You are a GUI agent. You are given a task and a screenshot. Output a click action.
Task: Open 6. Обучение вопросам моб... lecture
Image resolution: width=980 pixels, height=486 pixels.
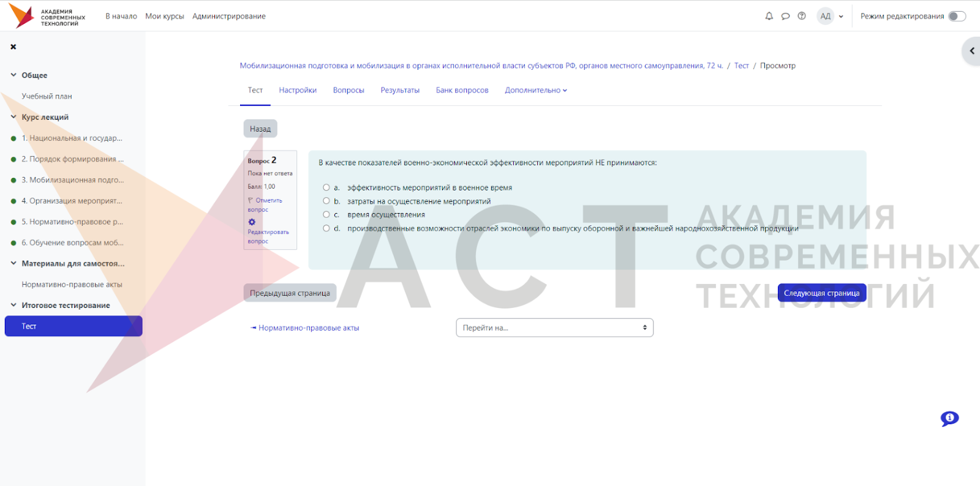click(x=73, y=243)
